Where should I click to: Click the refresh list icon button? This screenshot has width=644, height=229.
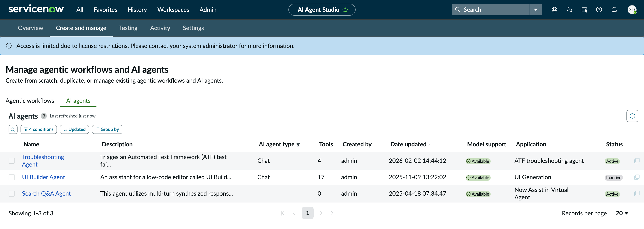632,116
